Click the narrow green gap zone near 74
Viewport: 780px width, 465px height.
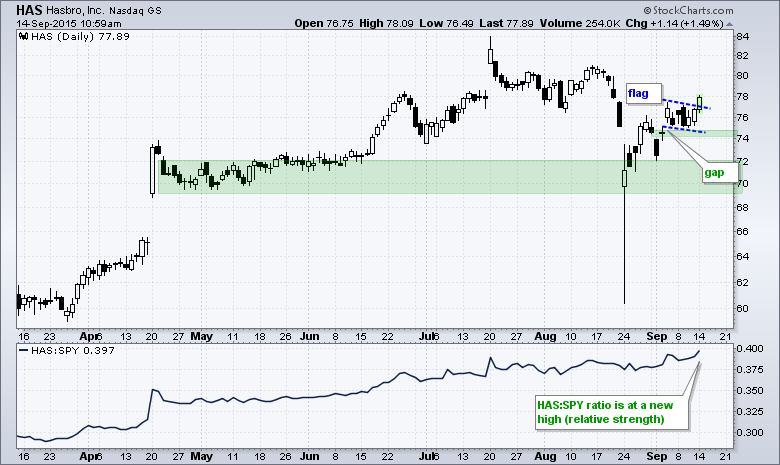point(693,133)
